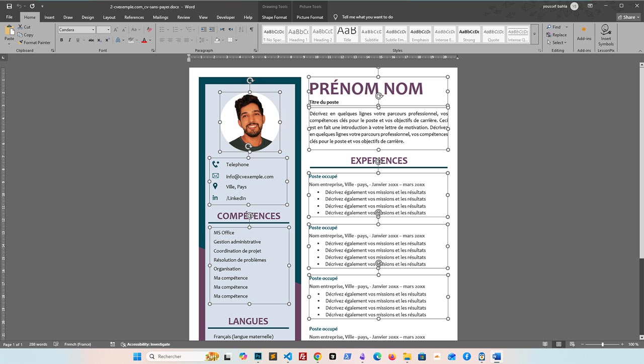
Task: Open Google Chrome from the taskbar
Action: pos(317,356)
